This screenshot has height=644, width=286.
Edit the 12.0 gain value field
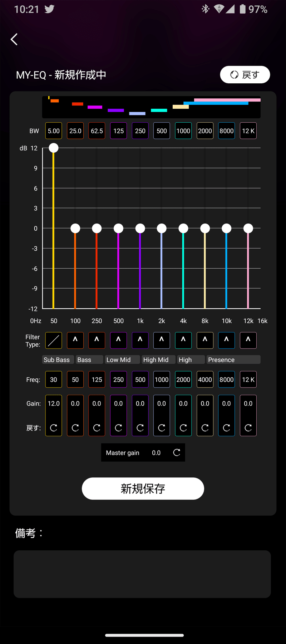pyautogui.click(x=54, y=404)
